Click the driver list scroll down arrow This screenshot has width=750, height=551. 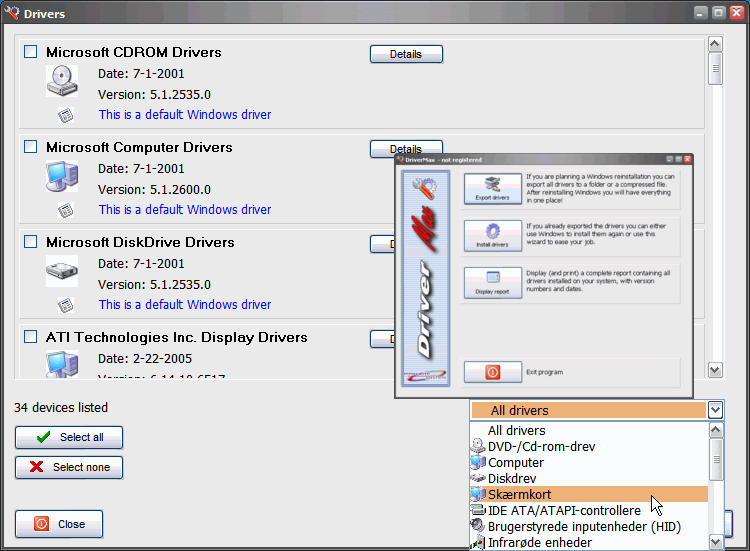pos(715,370)
